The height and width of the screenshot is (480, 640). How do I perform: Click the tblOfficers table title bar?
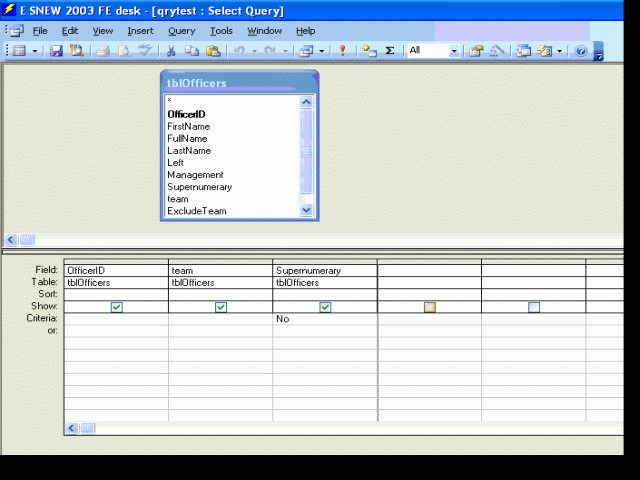click(239, 83)
